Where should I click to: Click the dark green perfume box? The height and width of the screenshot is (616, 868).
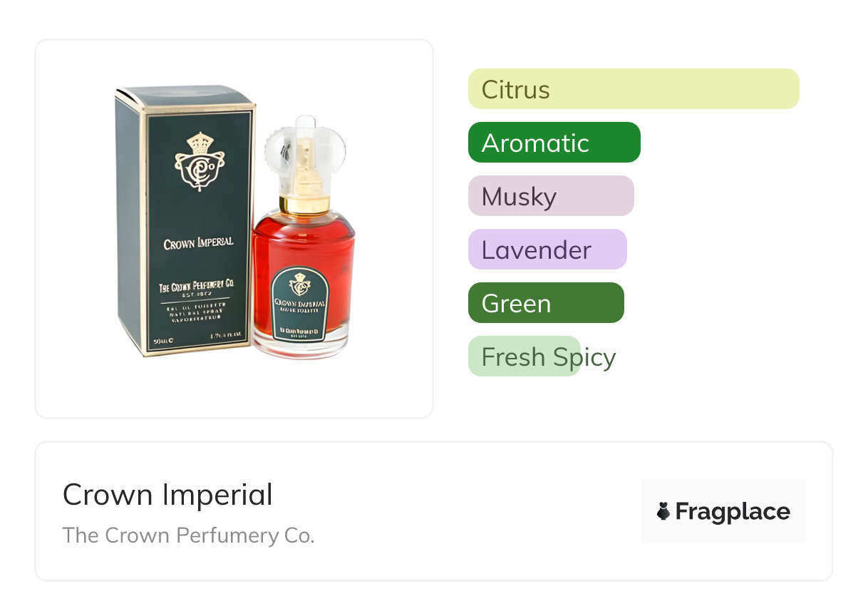tap(185, 221)
